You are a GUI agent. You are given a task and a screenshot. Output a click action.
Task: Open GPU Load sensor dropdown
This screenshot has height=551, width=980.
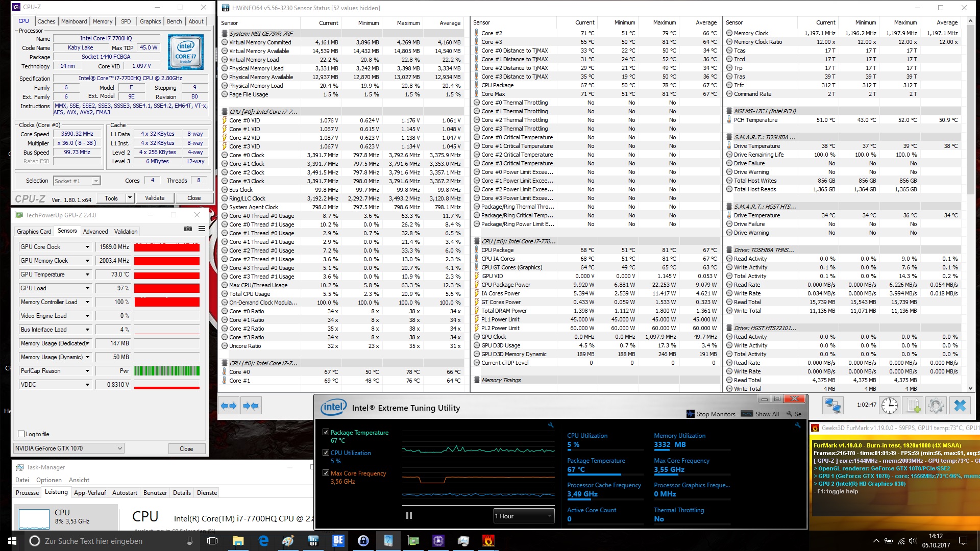click(x=87, y=288)
